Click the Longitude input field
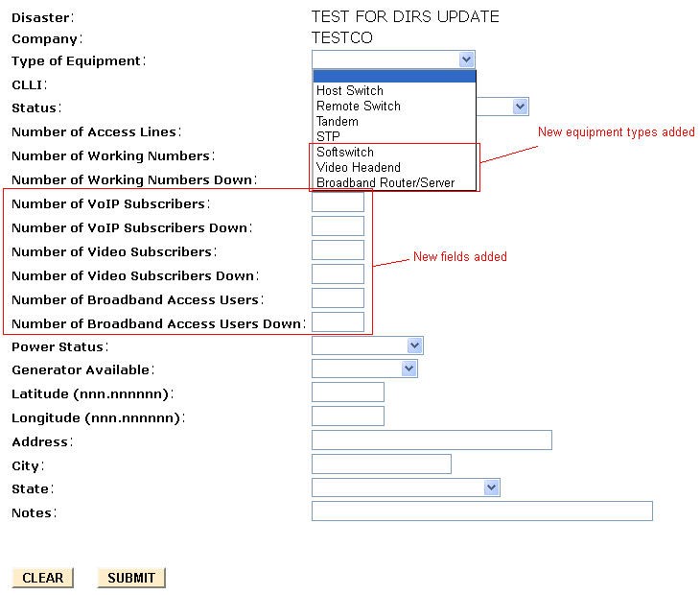The width and height of the screenshot is (700, 595). point(348,416)
